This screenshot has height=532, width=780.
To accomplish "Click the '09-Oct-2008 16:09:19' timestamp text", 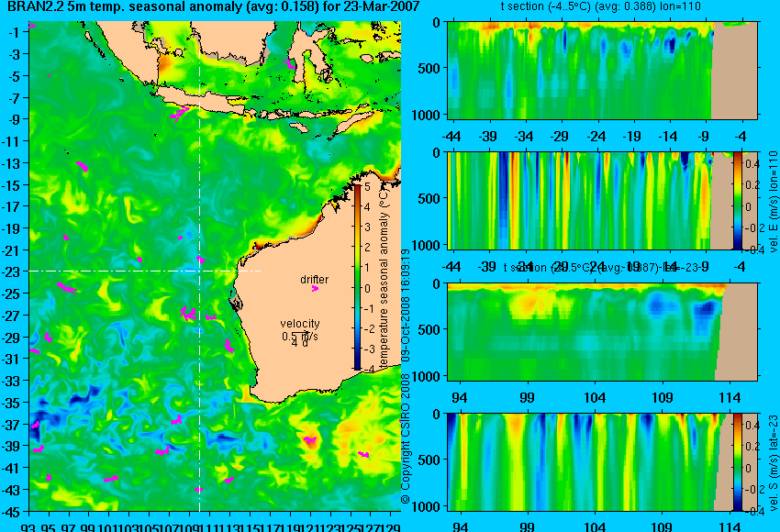I will (406, 305).
